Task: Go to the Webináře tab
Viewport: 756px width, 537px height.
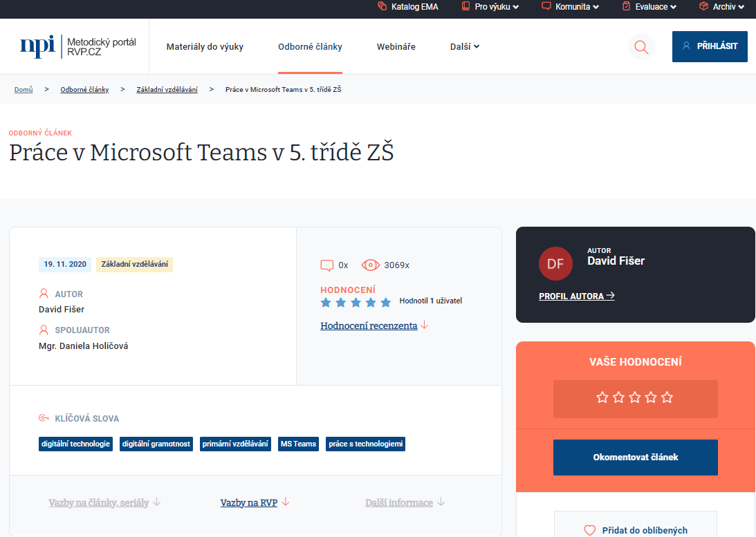Action: tap(396, 47)
